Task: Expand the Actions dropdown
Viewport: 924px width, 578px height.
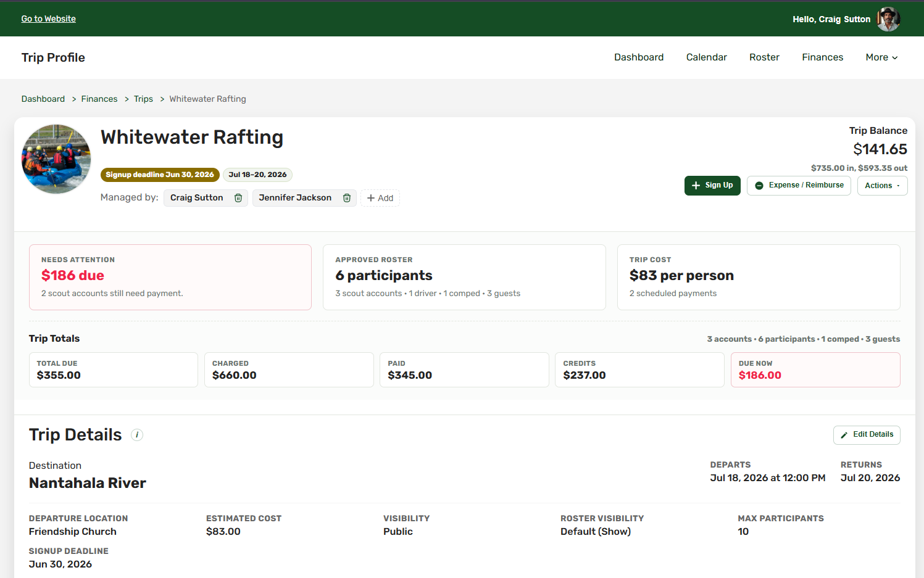Action: [x=882, y=186]
